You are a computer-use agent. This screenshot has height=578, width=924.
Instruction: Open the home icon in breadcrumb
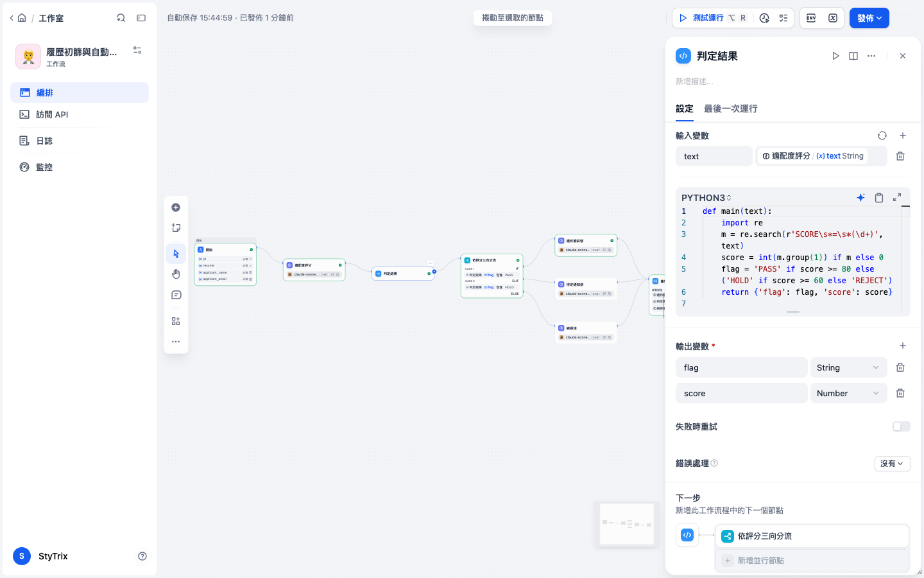coord(22,18)
